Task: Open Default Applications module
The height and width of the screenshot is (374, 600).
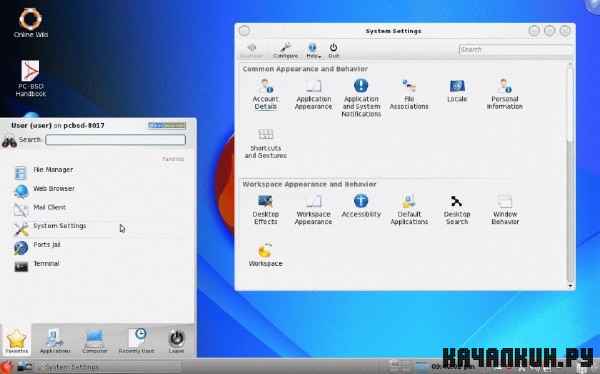Action: point(409,209)
